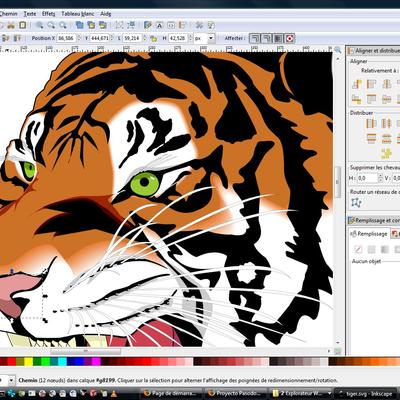Click the Y position input field
Screen dimensions: 400x400
(100, 39)
